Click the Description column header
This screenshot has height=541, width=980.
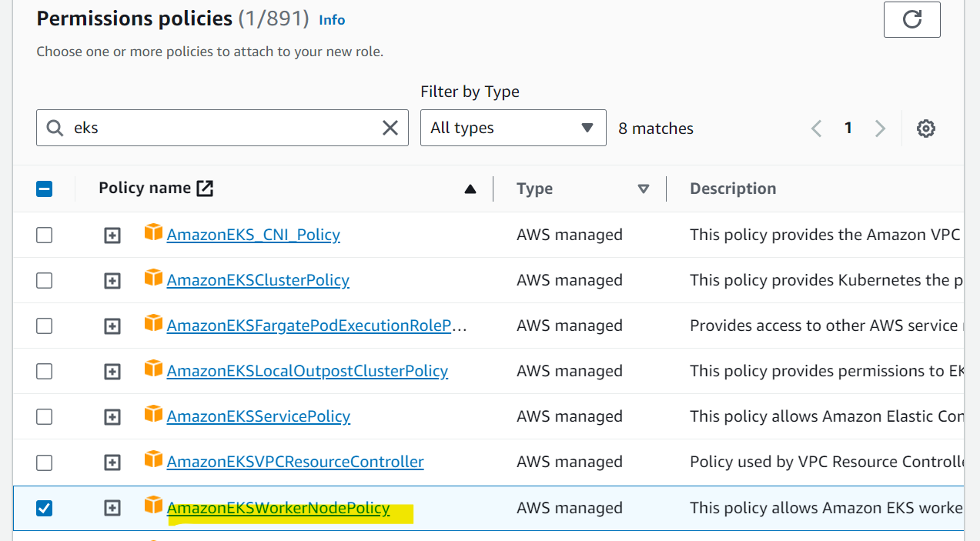[x=733, y=189]
